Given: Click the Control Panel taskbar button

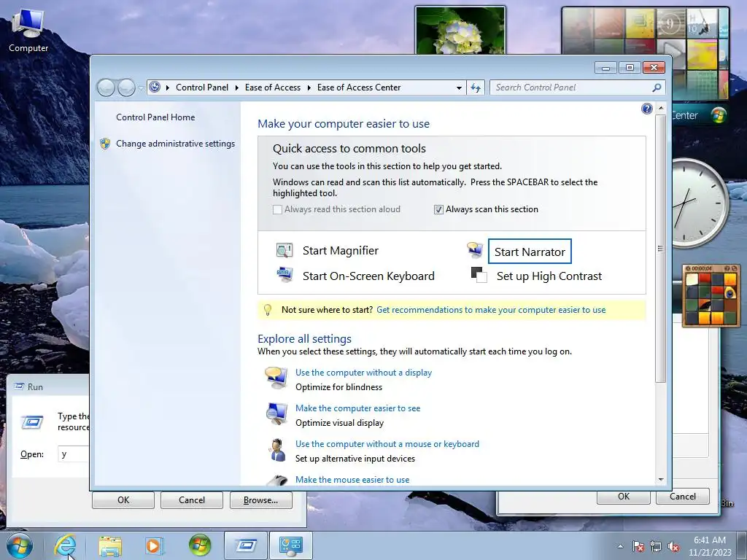Looking at the screenshot, I should [x=291, y=545].
